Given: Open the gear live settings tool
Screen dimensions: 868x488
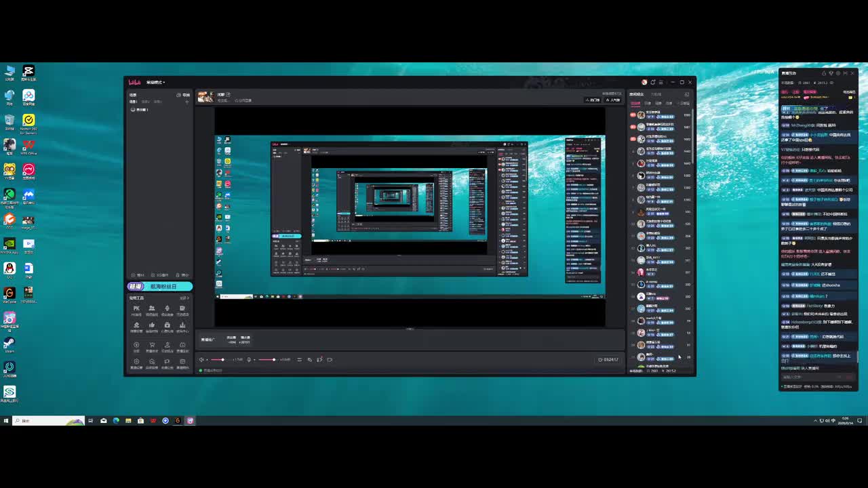Looking at the screenshot, I should (136, 363).
